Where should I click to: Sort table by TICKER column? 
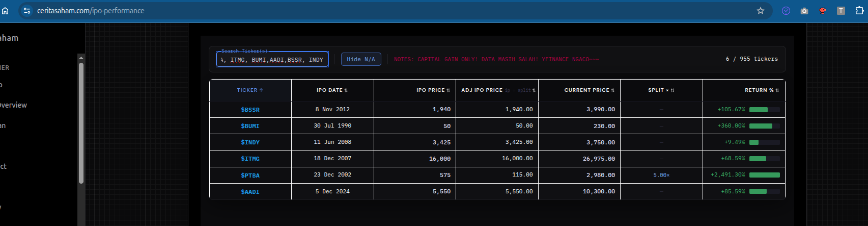click(250, 90)
